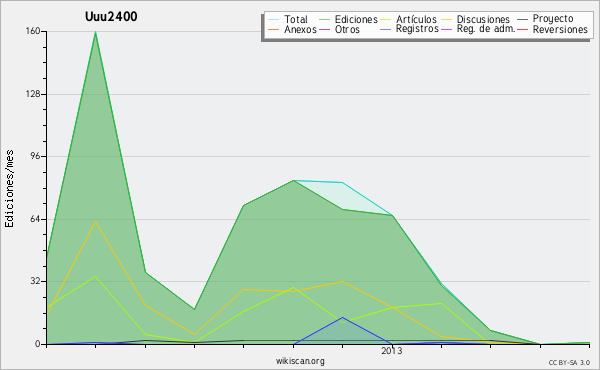Click the Anexos legend entry

300,29
